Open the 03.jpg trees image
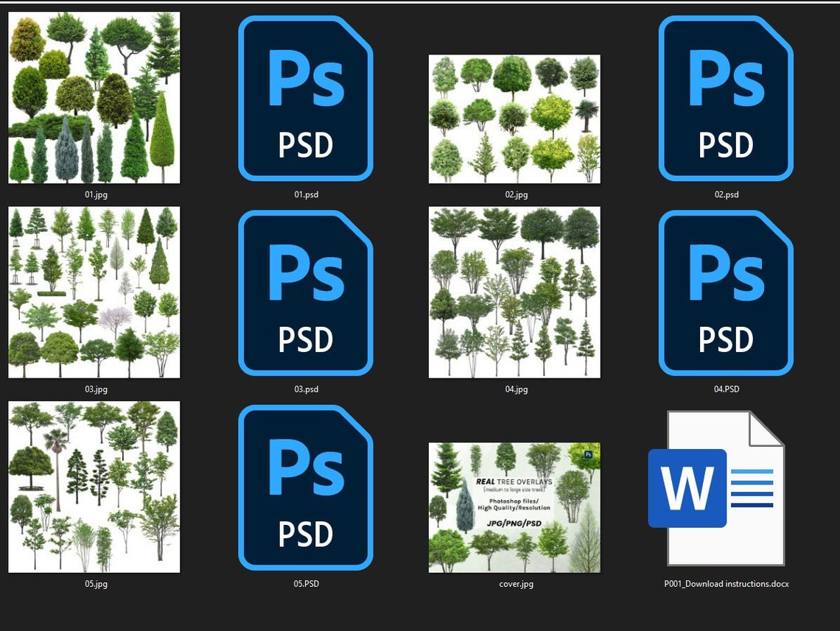Viewport: 840px width, 631px height. pyautogui.click(x=94, y=293)
